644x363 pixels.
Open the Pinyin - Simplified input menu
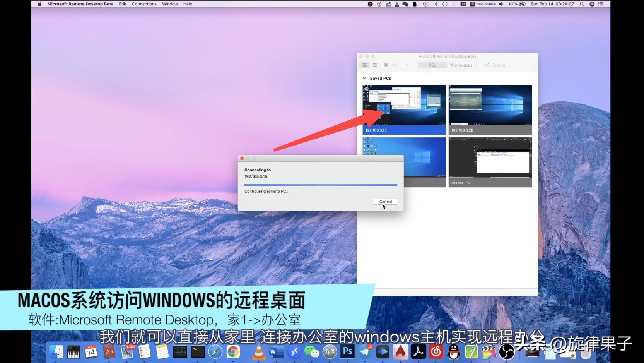pyautogui.click(x=483, y=4)
